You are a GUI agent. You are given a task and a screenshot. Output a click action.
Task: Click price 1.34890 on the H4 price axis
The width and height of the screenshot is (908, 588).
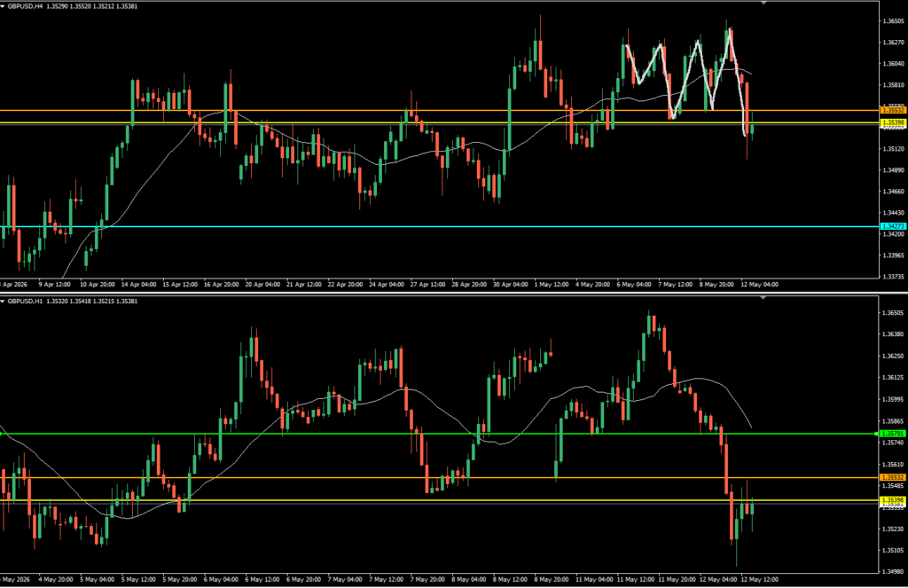click(893, 170)
